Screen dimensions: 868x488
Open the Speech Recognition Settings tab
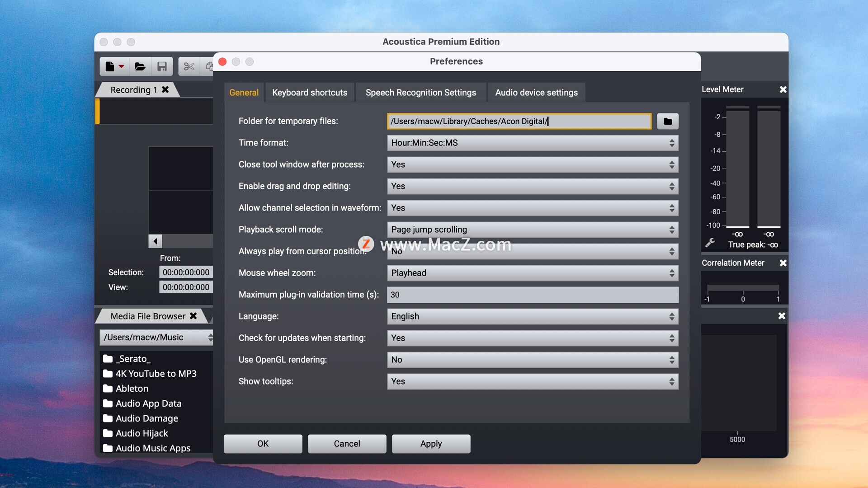(421, 93)
